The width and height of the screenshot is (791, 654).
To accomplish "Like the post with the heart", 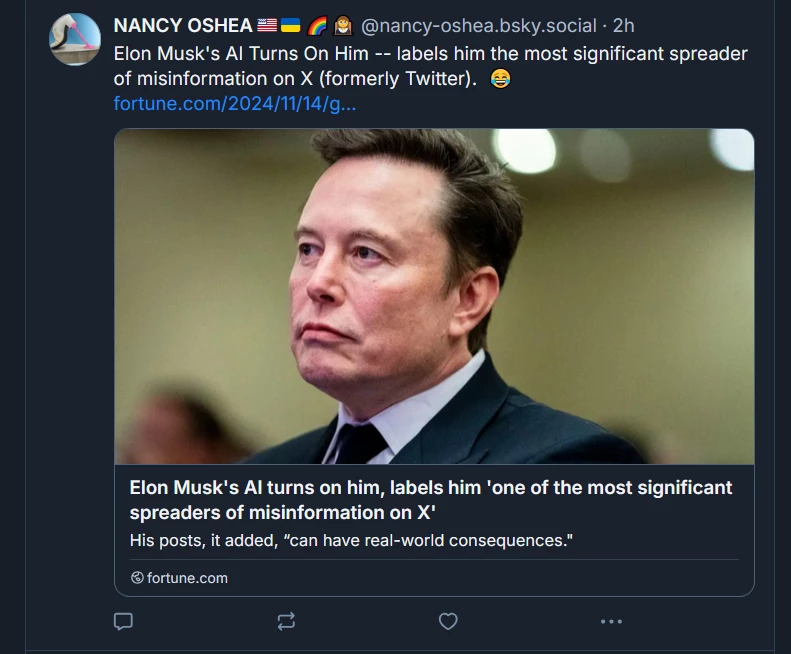I will coord(448,621).
